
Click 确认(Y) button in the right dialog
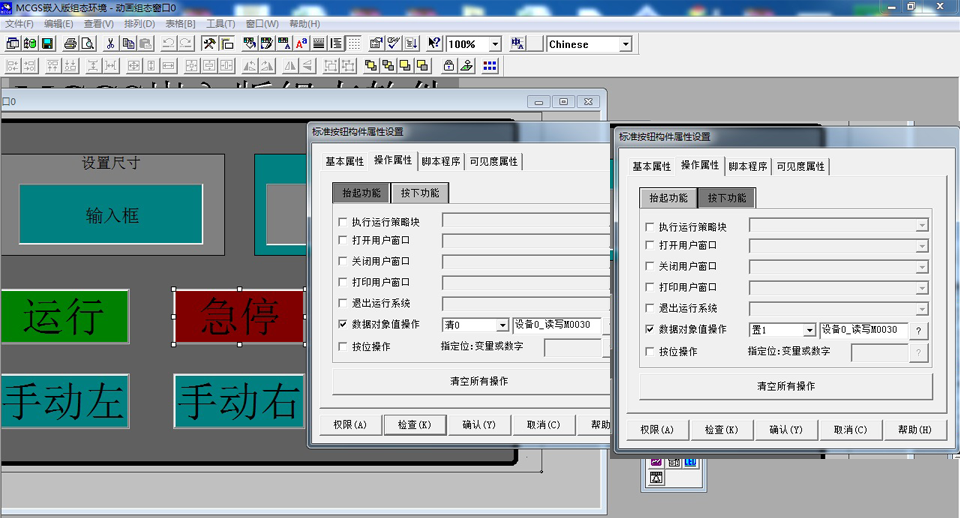[x=786, y=430]
